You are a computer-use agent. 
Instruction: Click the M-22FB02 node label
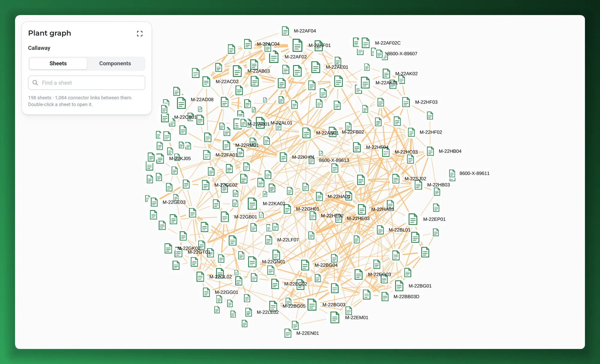353,132
